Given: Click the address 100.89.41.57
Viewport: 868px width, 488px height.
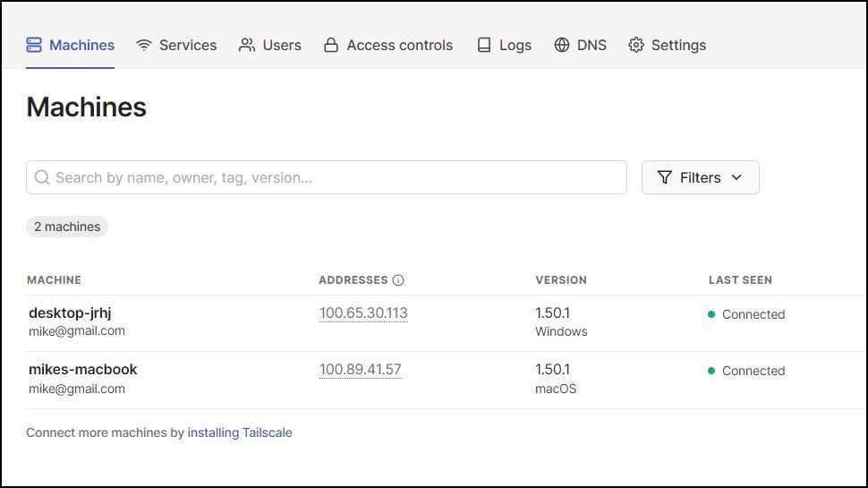Looking at the screenshot, I should point(360,369).
